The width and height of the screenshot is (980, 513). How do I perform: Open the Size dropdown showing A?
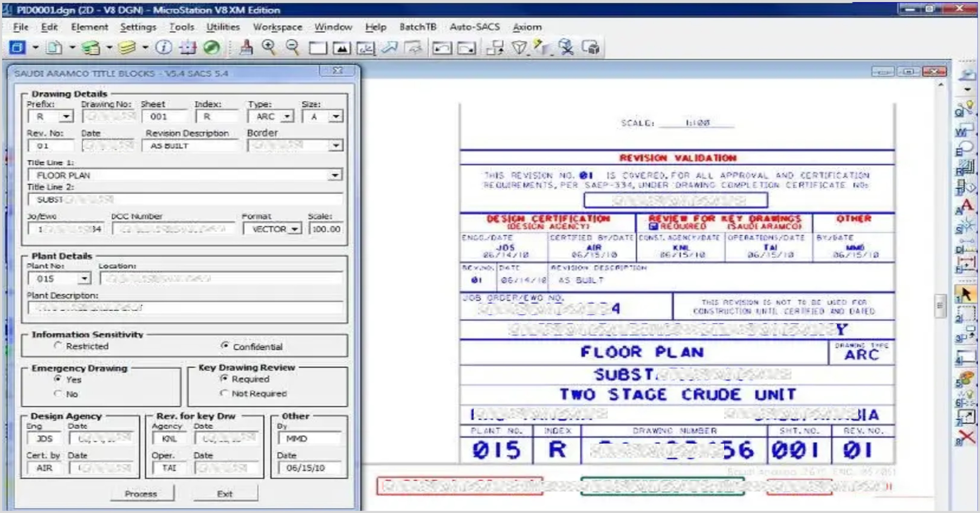336,116
